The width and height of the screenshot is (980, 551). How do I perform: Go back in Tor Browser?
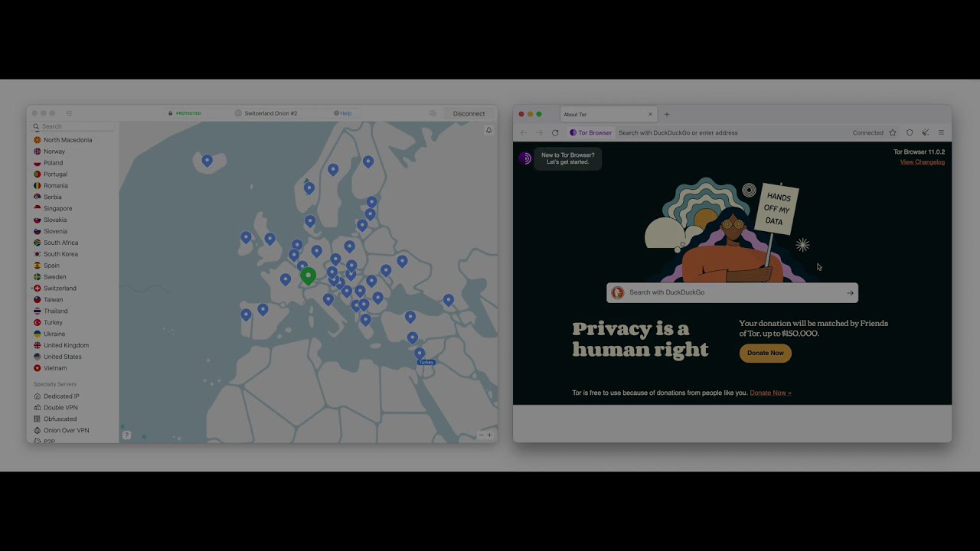click(x=524, y=133)
